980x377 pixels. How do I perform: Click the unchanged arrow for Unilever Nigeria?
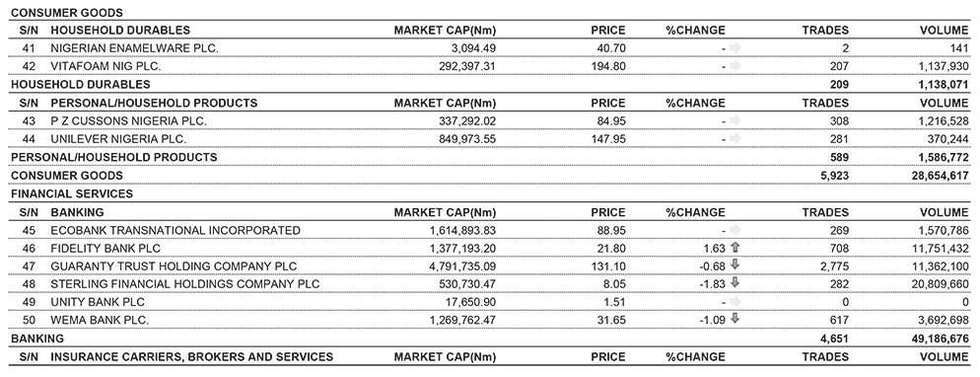coord(735,139)
